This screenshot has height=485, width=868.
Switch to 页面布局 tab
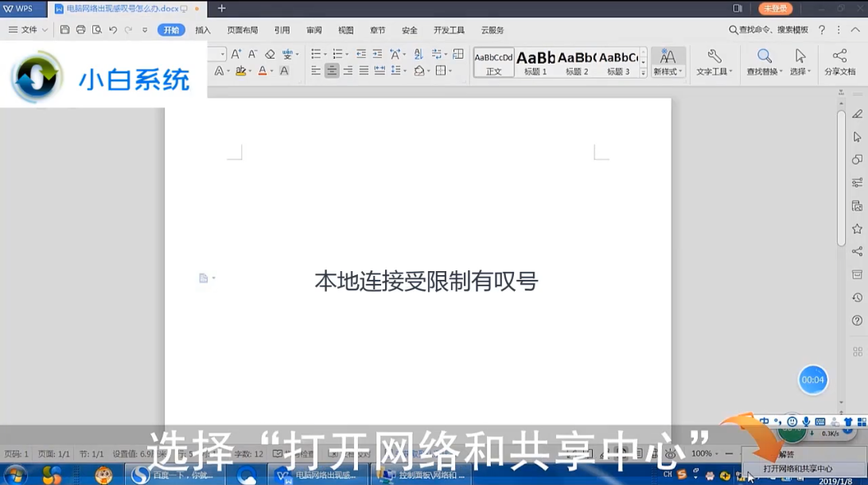pos(243,30)
